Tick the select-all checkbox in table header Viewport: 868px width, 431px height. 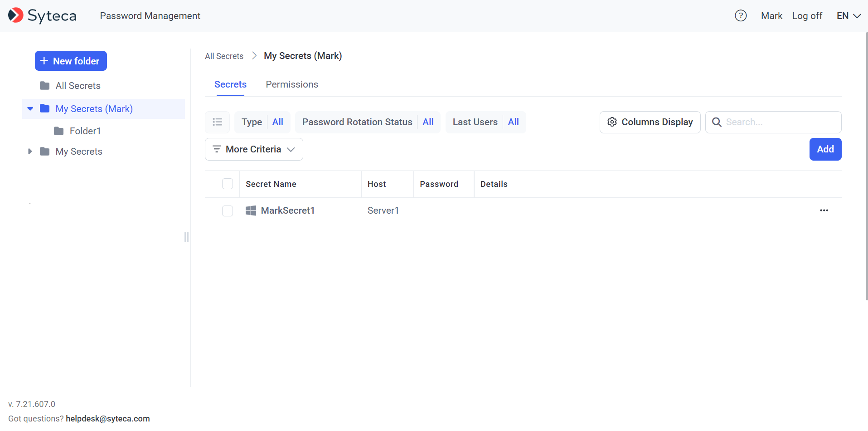(228, 184)
